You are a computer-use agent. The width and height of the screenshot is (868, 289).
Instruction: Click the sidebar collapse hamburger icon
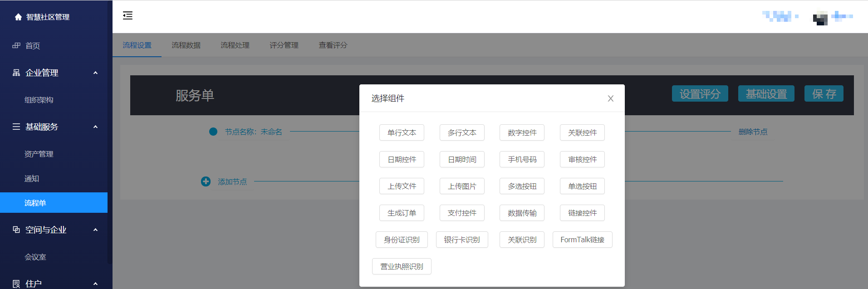[x=128, y=16]
